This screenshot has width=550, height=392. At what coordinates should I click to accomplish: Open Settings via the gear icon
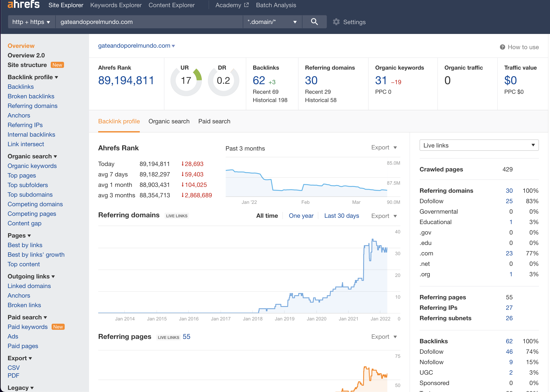[x=336, y=22]
